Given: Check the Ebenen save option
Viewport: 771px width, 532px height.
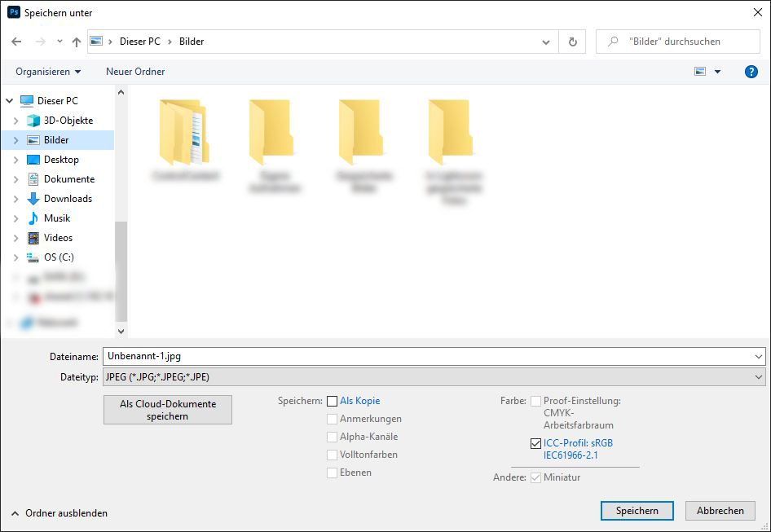Looking at the screenshot, I should 333,473.
